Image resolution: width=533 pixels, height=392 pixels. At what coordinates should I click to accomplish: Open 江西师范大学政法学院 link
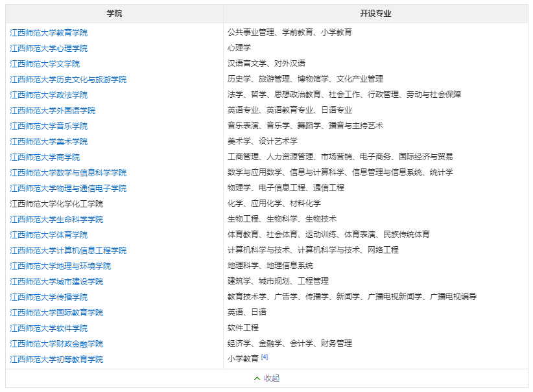[x=49, y=95]
